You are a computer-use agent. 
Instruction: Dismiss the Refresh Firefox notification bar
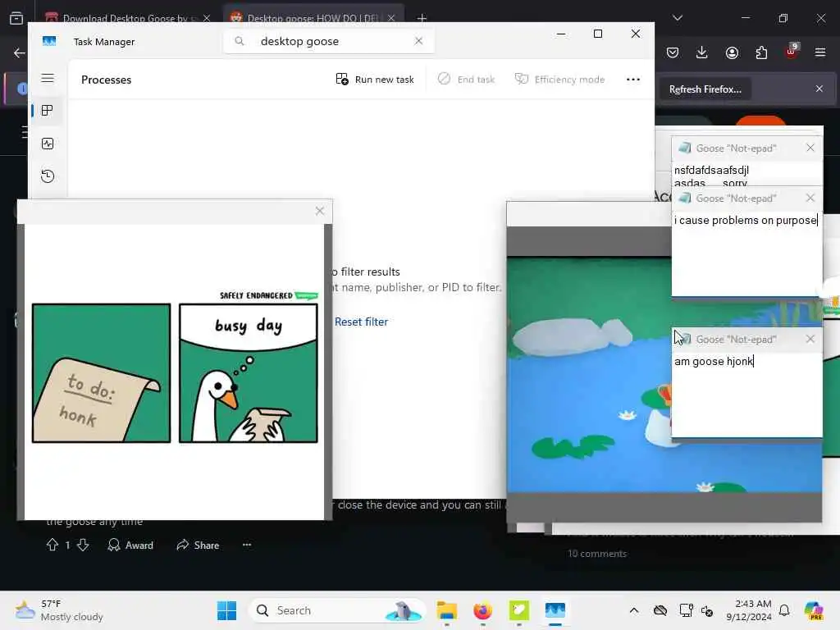(819, 89)
